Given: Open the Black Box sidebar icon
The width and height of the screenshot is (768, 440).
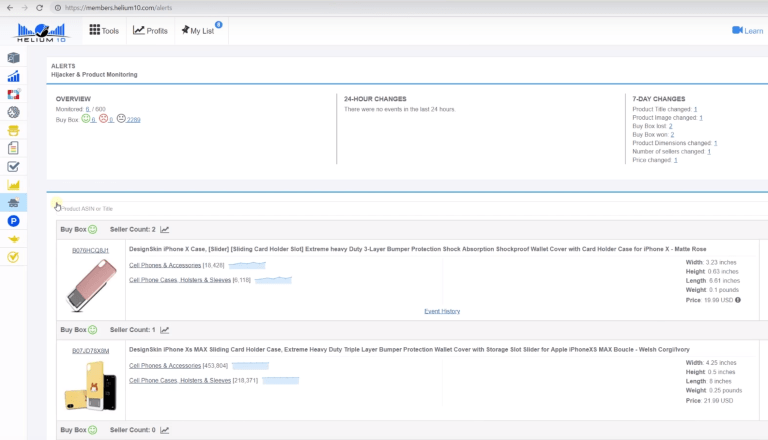Looking at the screenshot, I should click(x=13, y=58).
